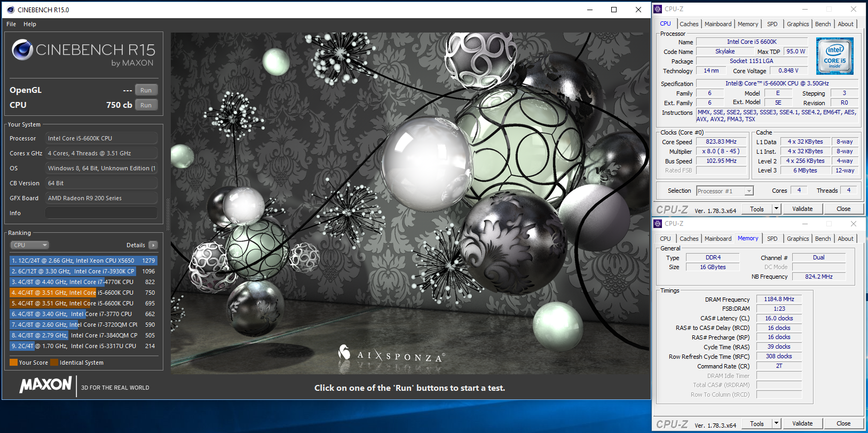Open the Help menu in Cinebench
868x433 pixels.
coord(30,24)
